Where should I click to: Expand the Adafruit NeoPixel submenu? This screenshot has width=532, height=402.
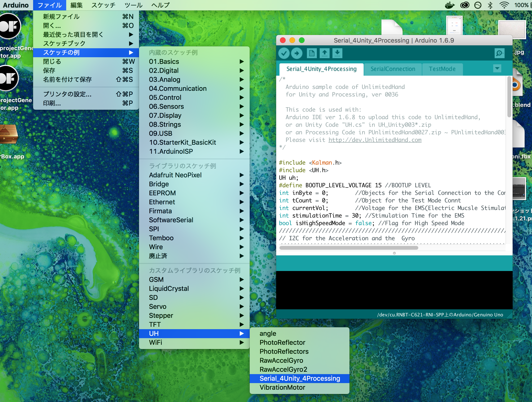(194, 175)
